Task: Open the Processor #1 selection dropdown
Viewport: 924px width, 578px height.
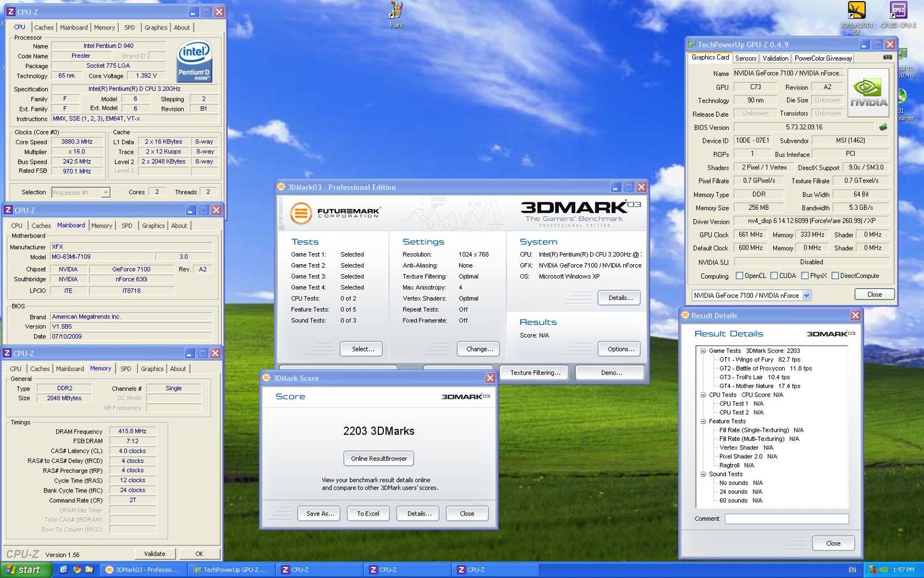Action: pos(105,192)
